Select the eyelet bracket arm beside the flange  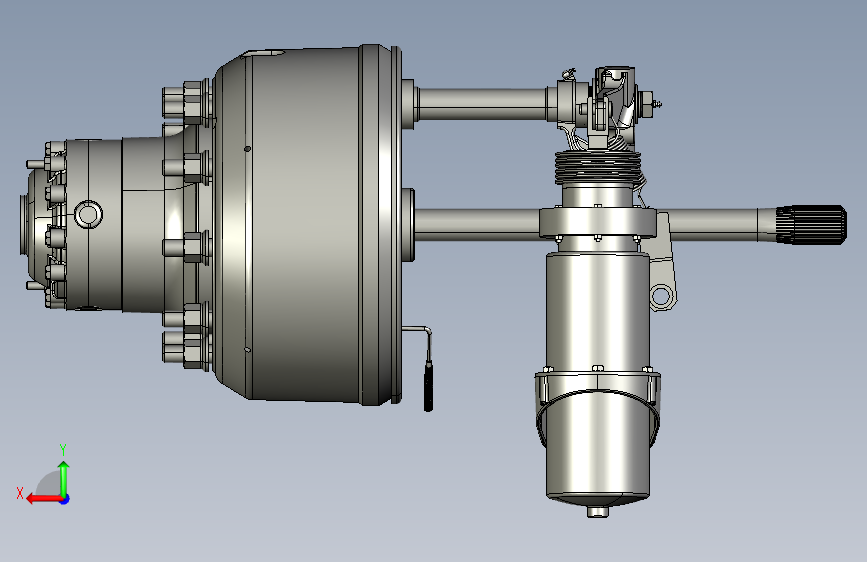[x=663, y=260]
